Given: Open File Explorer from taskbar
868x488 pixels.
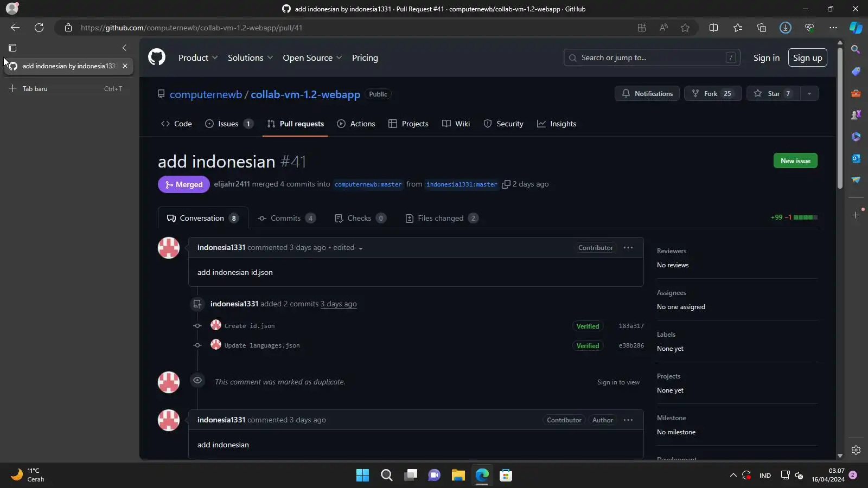Looking at the screenshot, I should [x=458, y=476].
